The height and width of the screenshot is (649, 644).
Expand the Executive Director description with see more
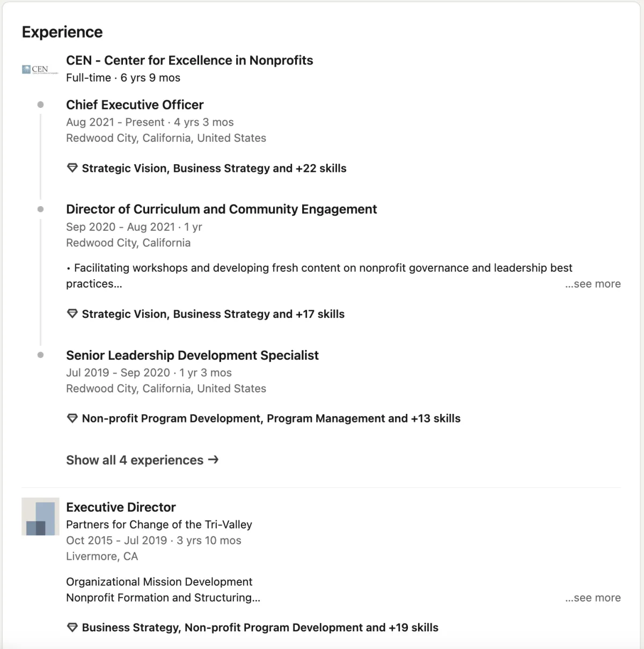[x=592, y=598]
